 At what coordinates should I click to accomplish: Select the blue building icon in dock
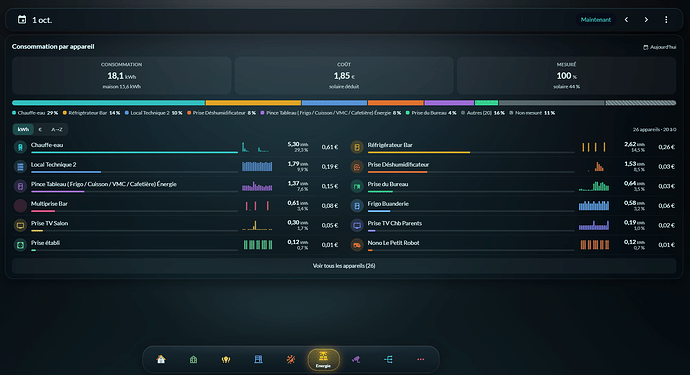click(x=258, y=360)
